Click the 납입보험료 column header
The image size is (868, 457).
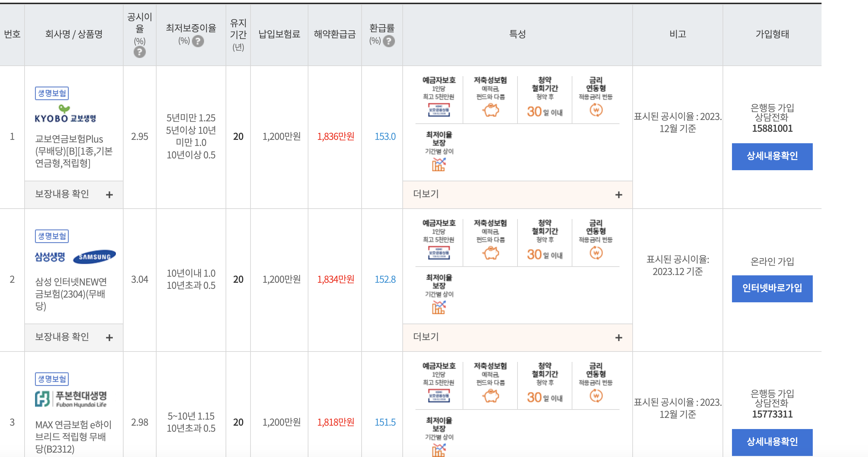point(279,34)
